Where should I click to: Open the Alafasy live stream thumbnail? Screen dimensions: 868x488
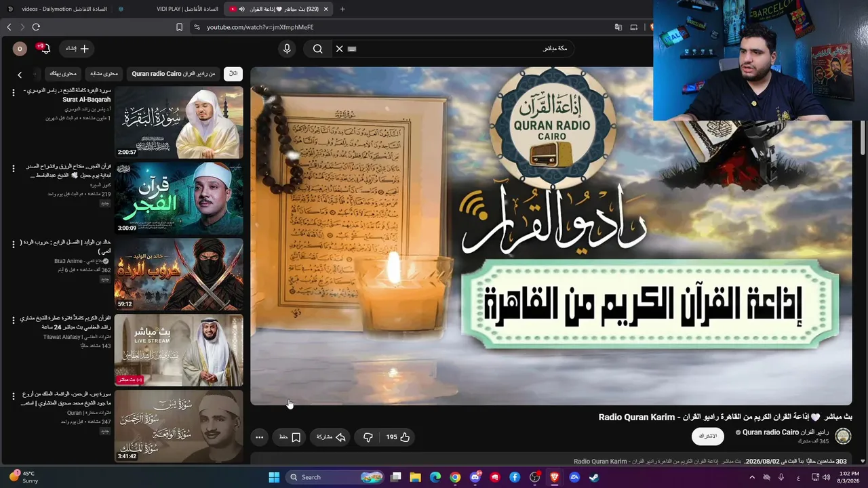[179, 350]
